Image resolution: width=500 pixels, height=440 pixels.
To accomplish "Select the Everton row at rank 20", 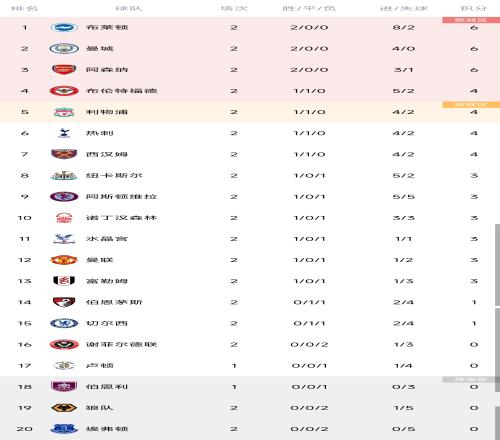I will (250, 429).
